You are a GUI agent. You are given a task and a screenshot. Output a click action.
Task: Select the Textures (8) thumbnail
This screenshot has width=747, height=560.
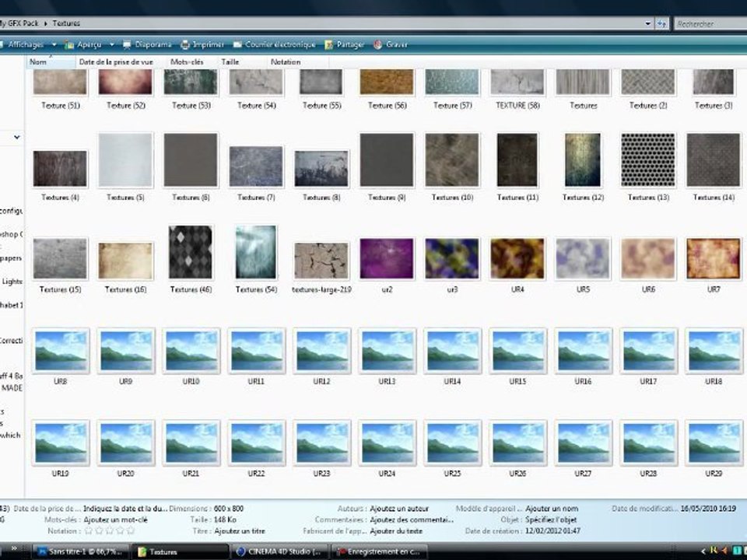point(321,169)
